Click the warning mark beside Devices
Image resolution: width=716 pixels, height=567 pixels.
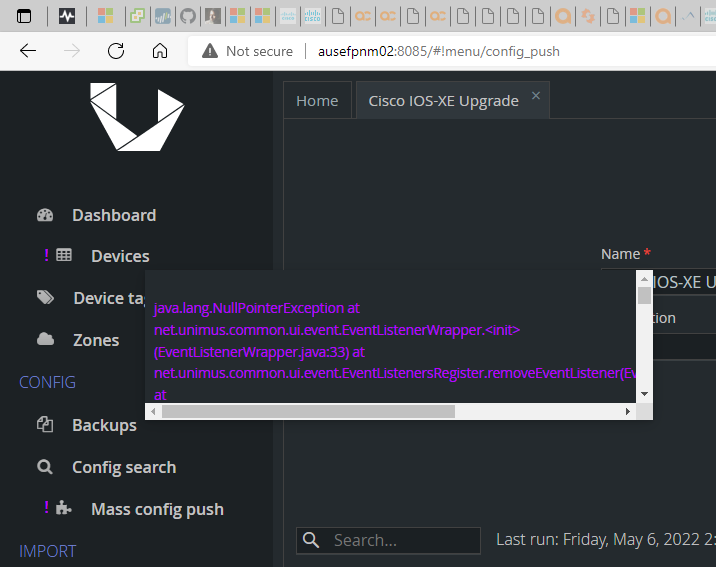tap(47, 255)
